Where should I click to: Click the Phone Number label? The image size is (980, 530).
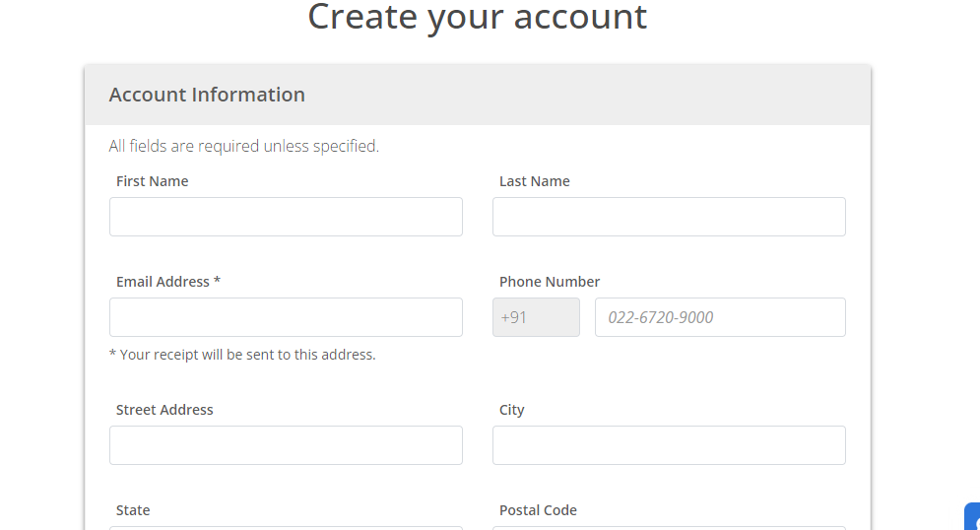(550, 282)
